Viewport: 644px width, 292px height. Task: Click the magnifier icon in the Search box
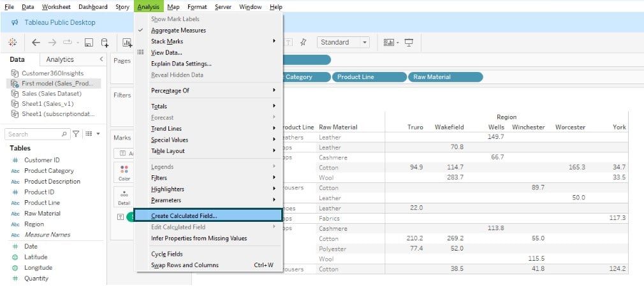(x=64, y=134)
